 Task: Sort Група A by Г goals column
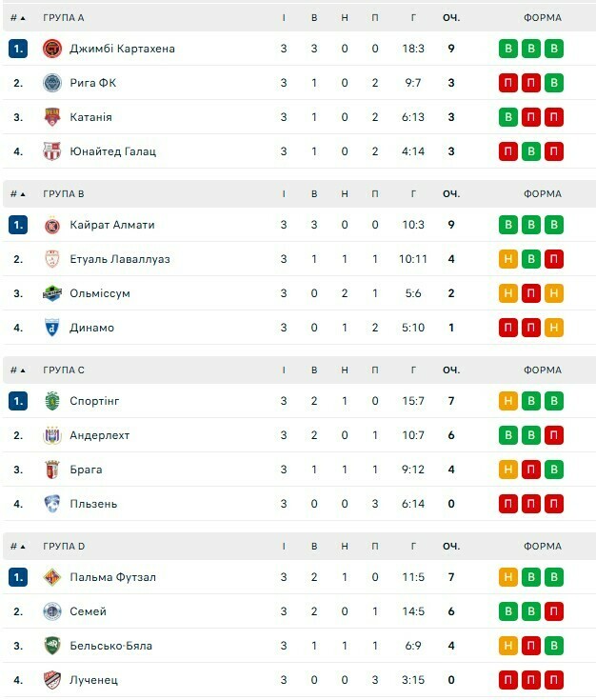[413, 18]
